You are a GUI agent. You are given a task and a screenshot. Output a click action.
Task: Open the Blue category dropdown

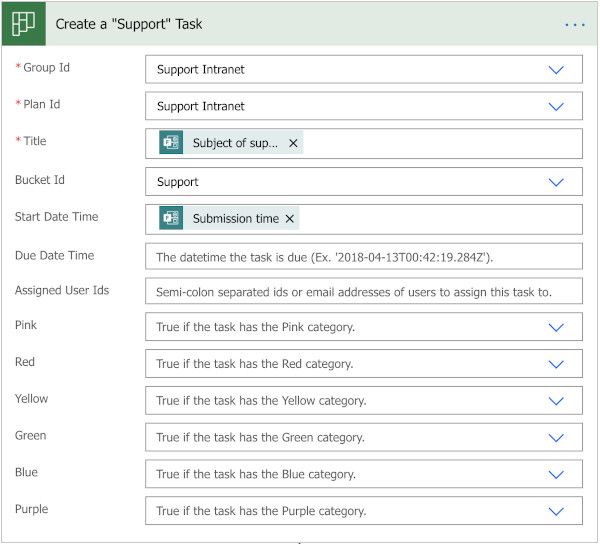point(556,474)
